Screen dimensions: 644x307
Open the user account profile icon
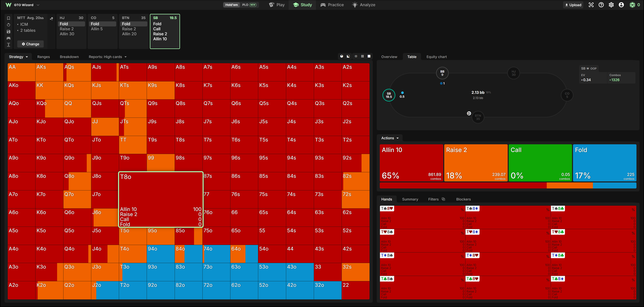621,5
